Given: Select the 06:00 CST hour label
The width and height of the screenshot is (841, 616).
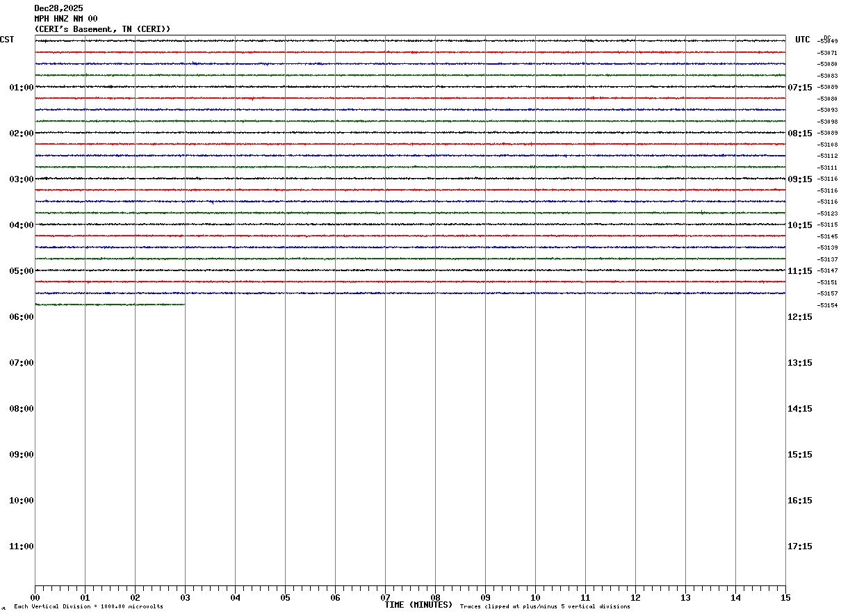Looking at the screenshot, I should tap(22, 317).
